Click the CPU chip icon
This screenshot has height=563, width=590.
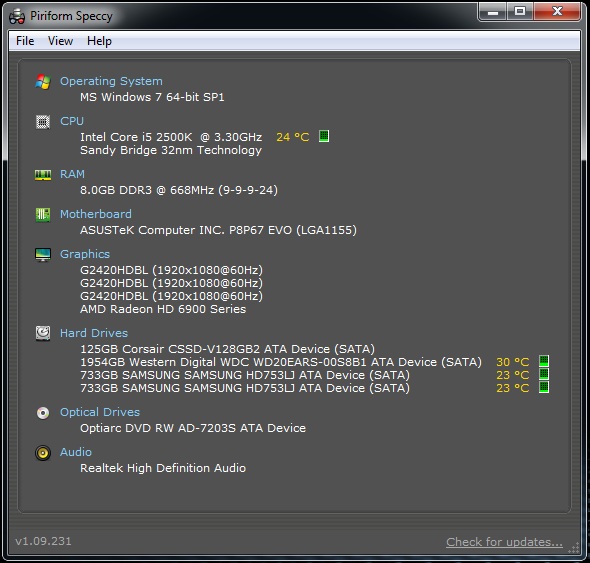(43, 122)
